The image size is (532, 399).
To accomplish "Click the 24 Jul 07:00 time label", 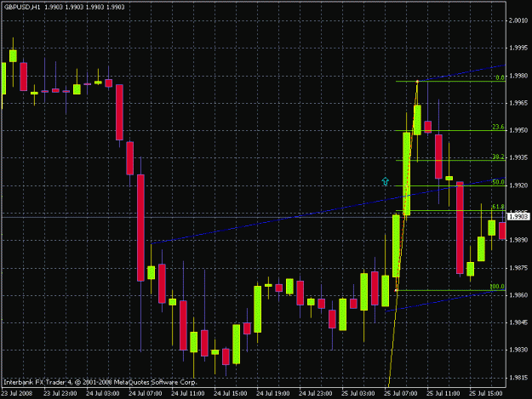I will point(146,394).
